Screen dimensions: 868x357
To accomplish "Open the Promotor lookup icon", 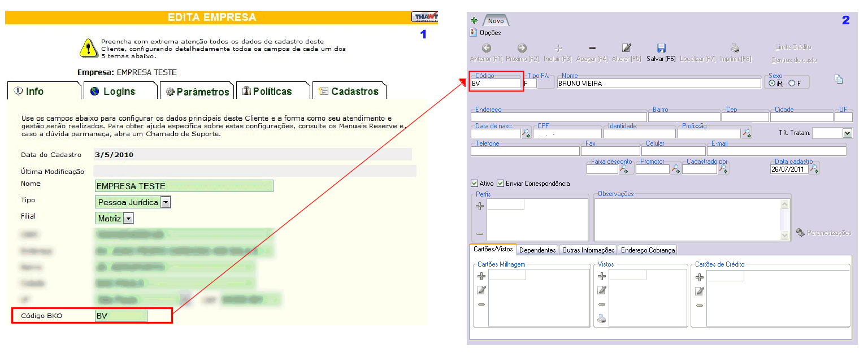I will (675, 169).
